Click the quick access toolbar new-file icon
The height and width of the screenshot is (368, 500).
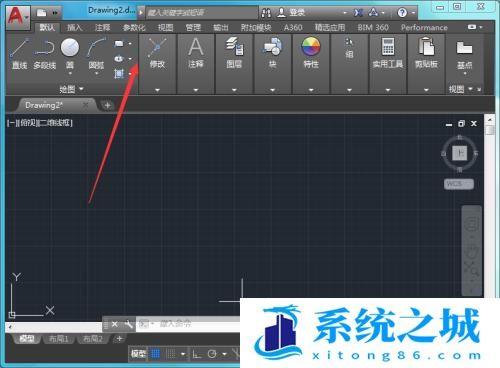[x=42, y=13]
